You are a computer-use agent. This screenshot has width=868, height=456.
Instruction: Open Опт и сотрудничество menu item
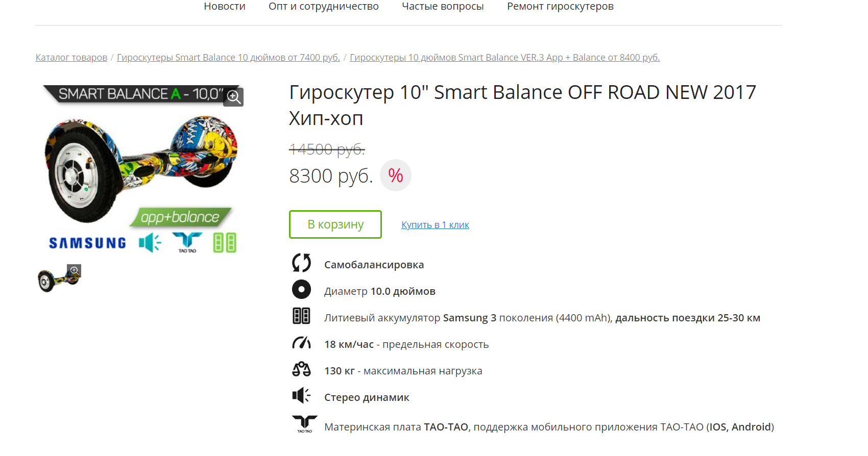click(324, 7)
